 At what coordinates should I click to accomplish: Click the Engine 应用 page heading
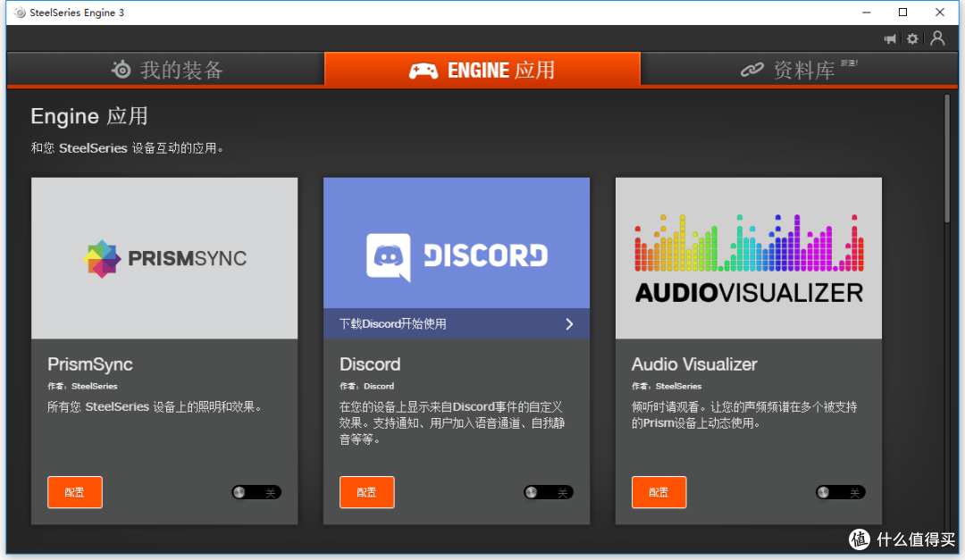click(89, 116)
